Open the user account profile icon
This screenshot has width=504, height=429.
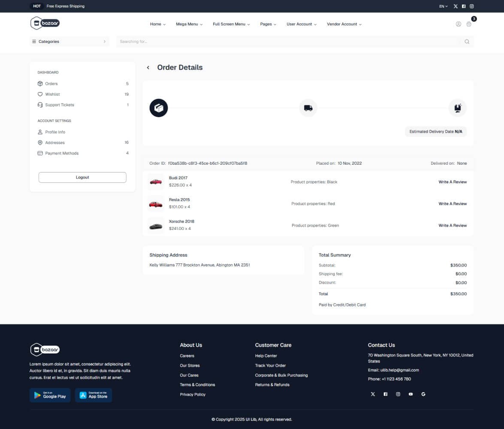click(x=458, y=24)
